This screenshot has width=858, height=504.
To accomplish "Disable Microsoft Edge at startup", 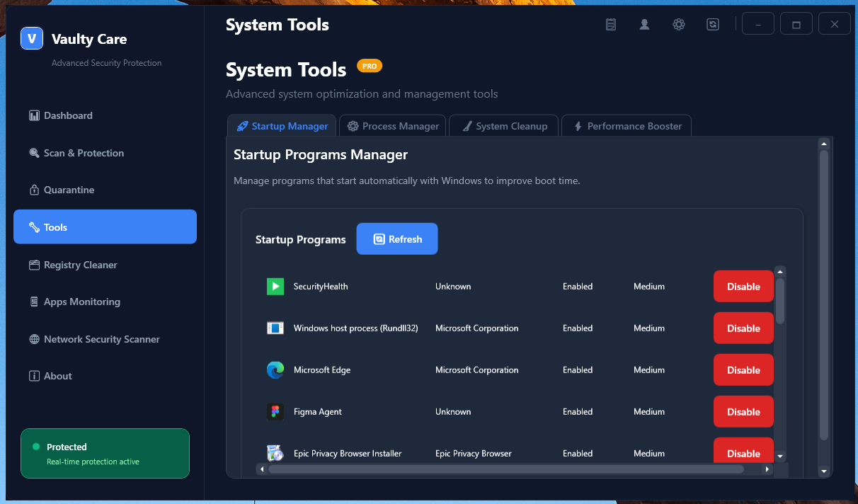I will [x=743, y=370].
